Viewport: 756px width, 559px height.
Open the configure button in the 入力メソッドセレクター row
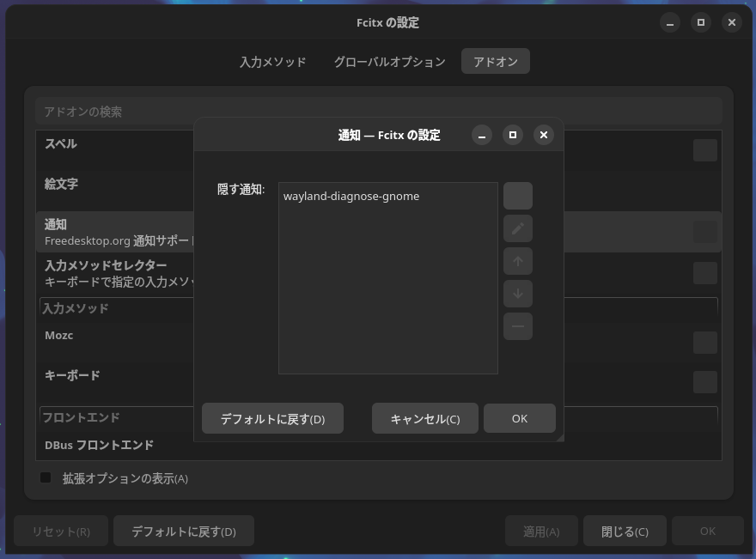tap(705, 273)
